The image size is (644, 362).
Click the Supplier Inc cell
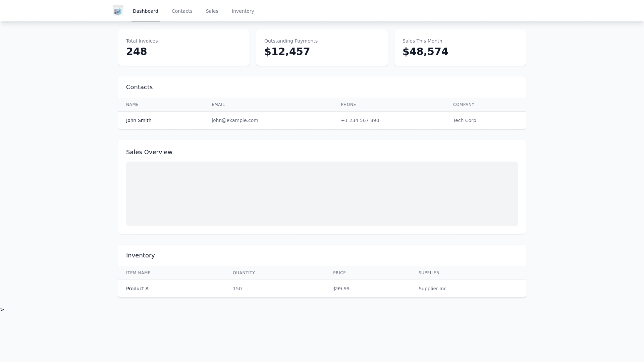[432, 289]
